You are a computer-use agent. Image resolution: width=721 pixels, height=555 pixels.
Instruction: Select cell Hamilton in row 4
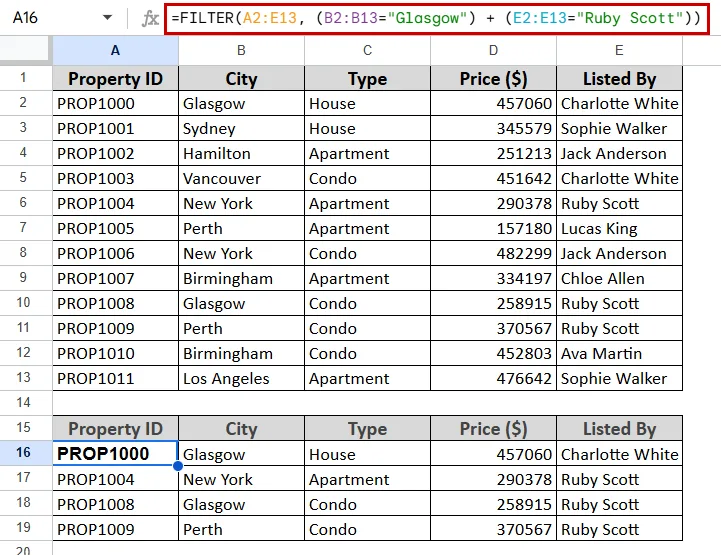241,153
